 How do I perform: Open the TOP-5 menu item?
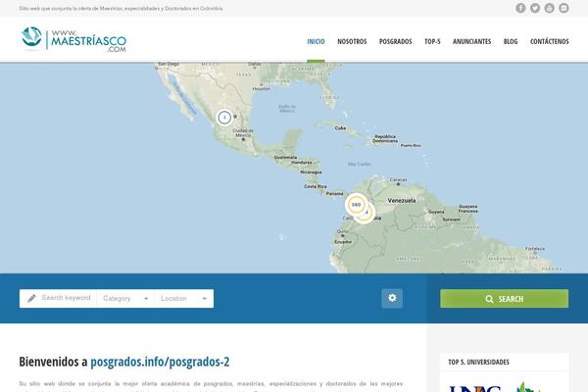point(432,41)
